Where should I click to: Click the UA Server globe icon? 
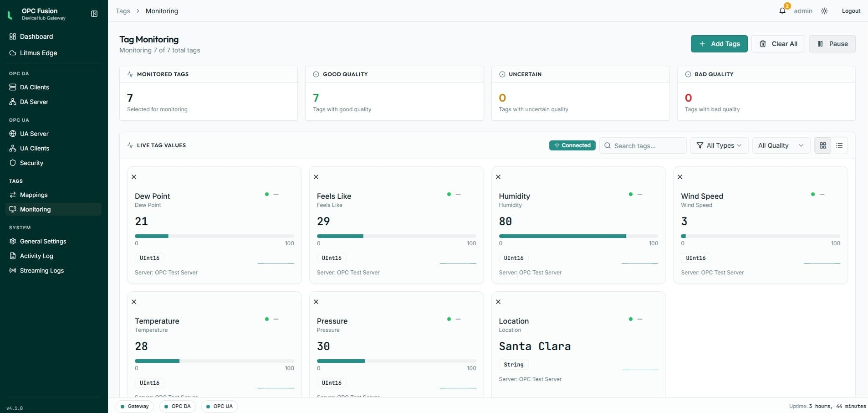[x=13, y=134]
